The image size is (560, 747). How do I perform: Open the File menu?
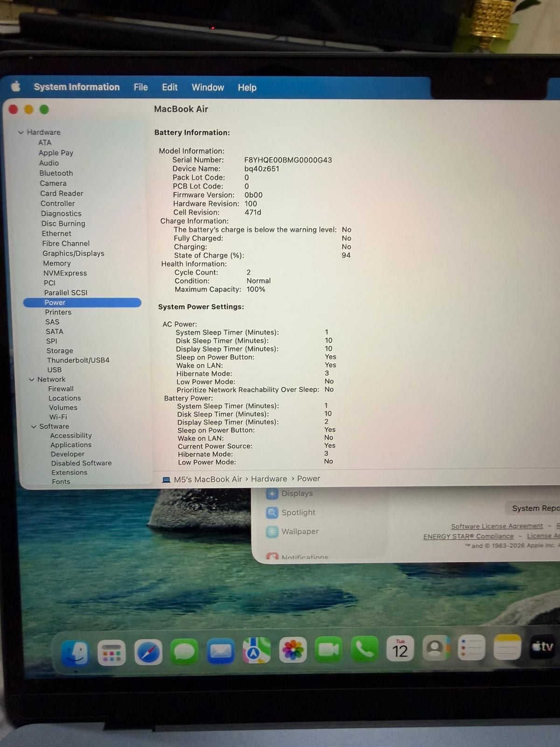[140, 87]
